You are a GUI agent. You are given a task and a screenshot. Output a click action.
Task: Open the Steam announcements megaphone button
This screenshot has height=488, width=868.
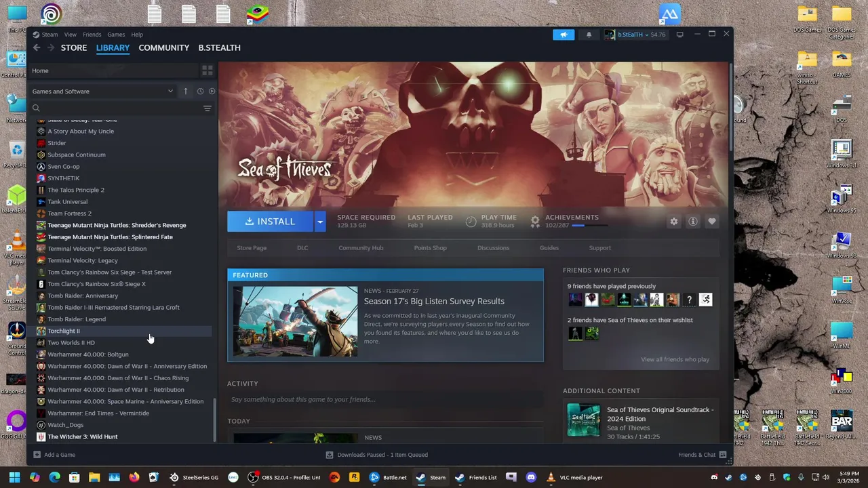click(x=564, y=35)
